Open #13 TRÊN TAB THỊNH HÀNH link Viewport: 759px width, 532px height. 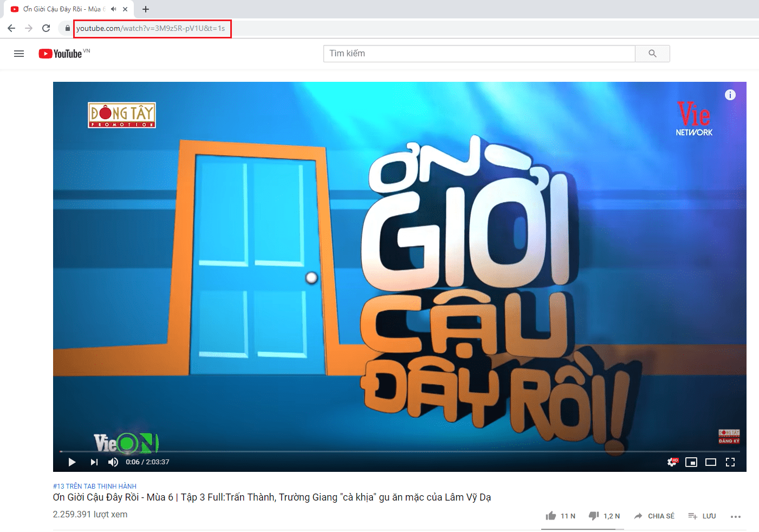[95, 486]
